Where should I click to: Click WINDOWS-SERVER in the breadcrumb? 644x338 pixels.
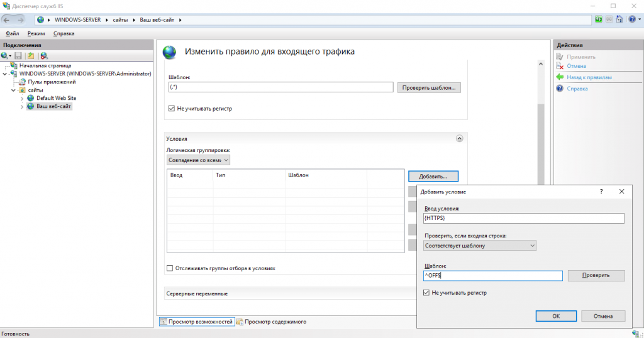point(77,19)
